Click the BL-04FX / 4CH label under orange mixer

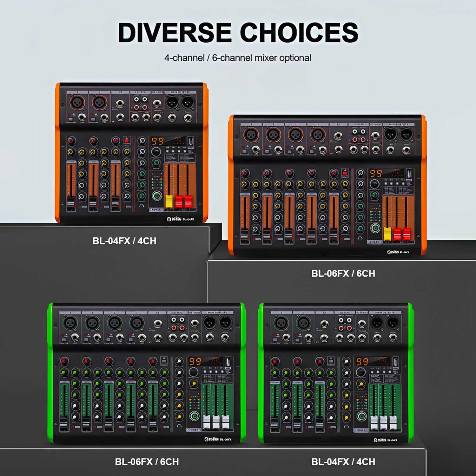point(124,241)
